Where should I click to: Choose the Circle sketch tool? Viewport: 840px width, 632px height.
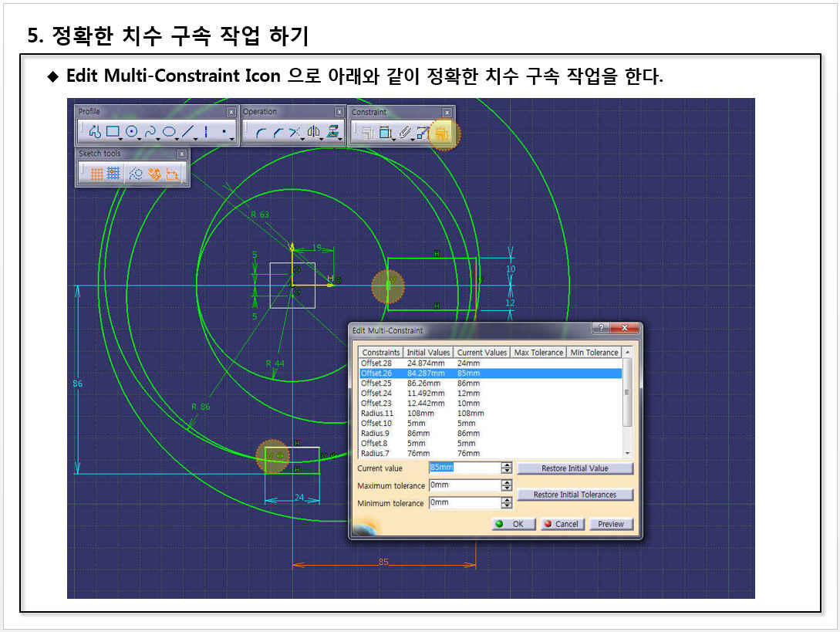[131, 132]
